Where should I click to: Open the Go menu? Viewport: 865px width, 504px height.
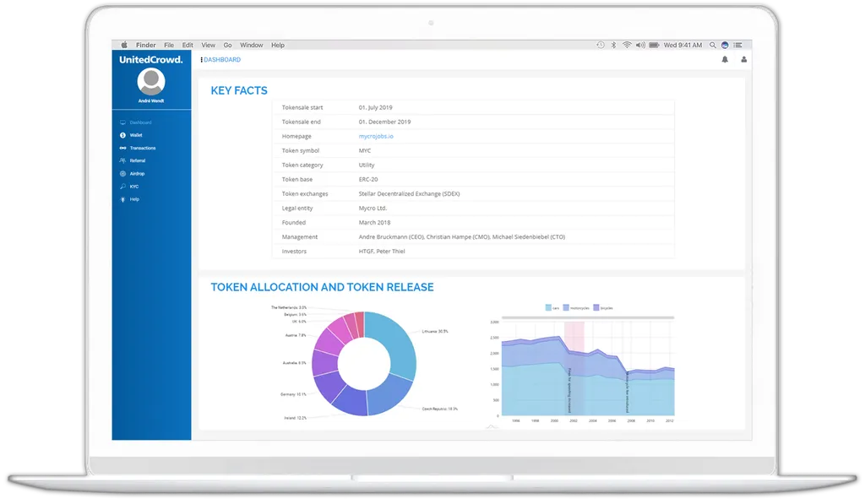[227, 46]
